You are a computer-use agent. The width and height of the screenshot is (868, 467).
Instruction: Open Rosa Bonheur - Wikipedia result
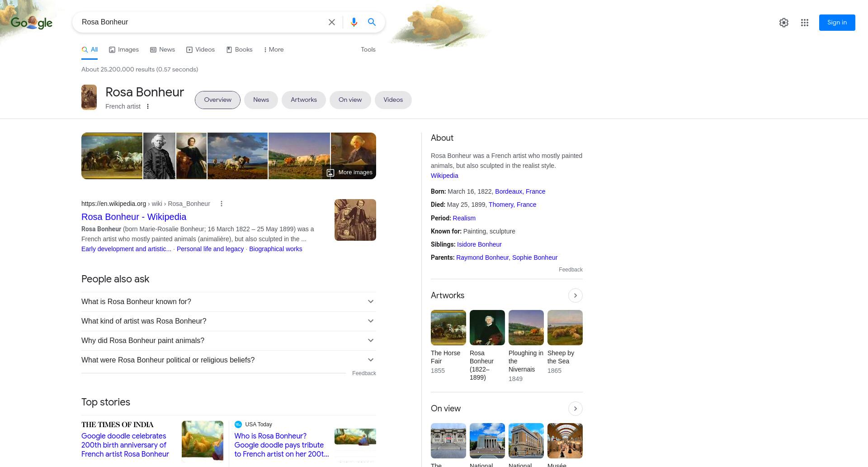tap(134, 217)
